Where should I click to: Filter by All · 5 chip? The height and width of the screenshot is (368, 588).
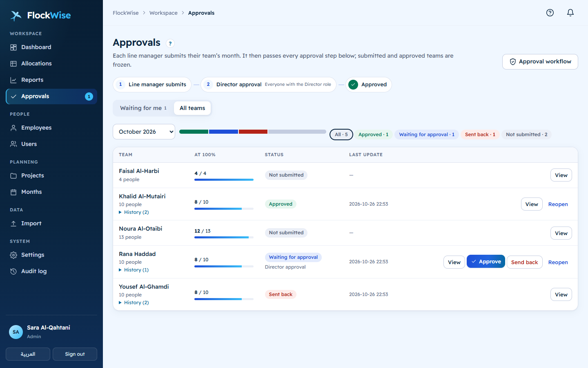pos(341,135)
